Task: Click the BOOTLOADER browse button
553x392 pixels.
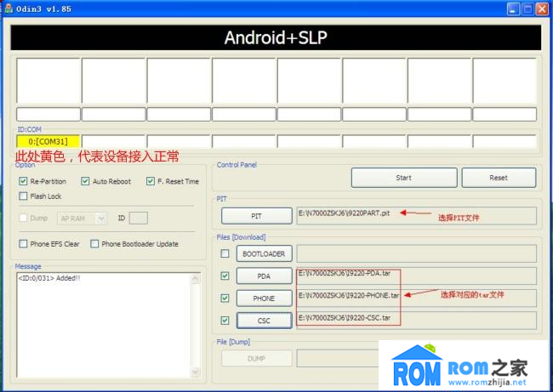Action: (x=264, y=253)
